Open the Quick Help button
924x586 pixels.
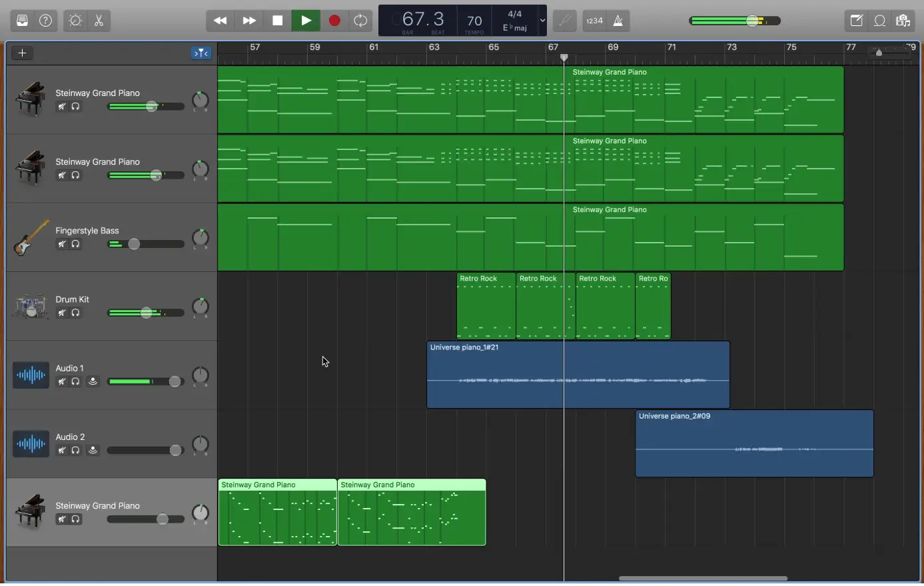(x=45, y=21)
